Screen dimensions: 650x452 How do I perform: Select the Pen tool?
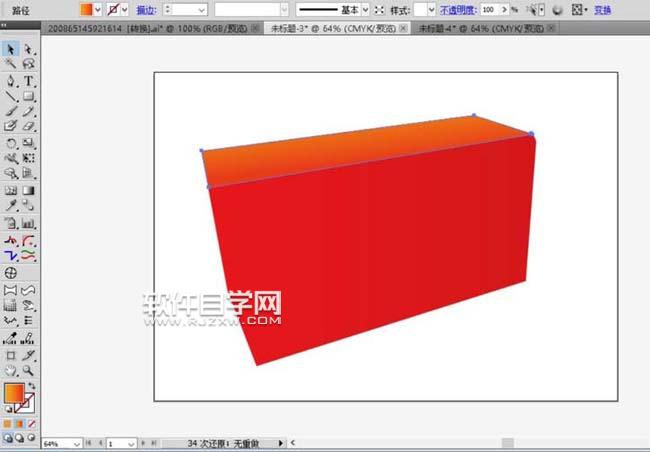point(10,80)
